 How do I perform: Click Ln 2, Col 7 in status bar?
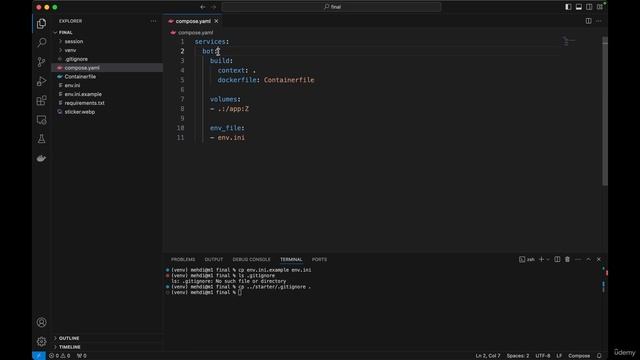click(488, 356)
